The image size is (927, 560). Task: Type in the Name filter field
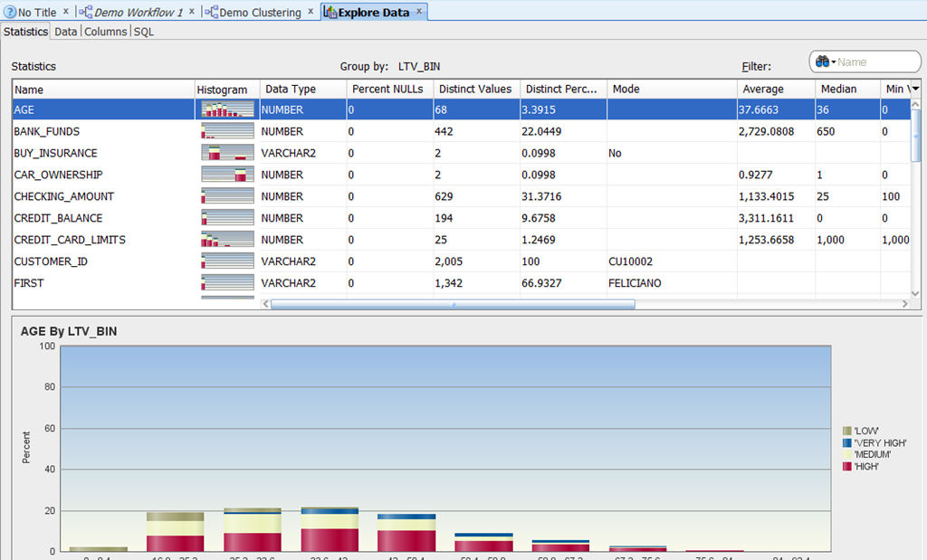[874, 62]
